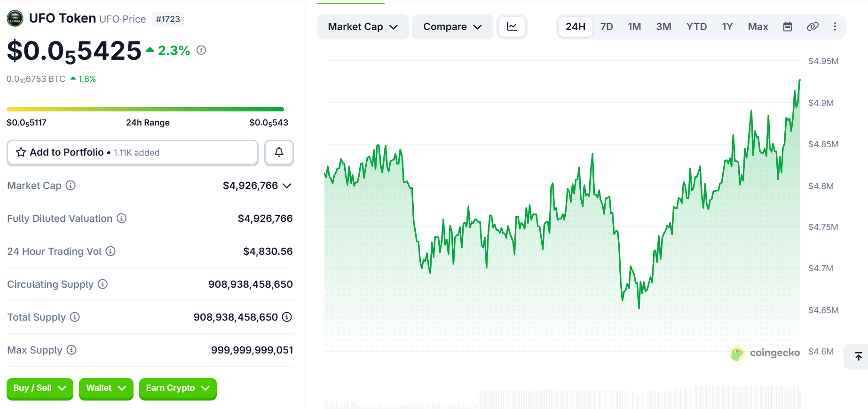868x409 pixels.
Task: Select the Max time range tab
Action: [758, 27]
